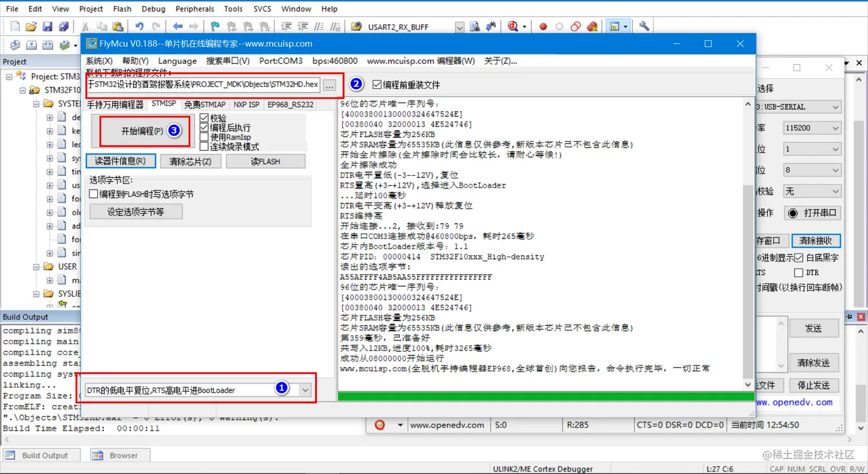This screenshot has height=474, width=868.
Task: Enable the 使用RamIsp checkbox
Action: pos(204,137)
